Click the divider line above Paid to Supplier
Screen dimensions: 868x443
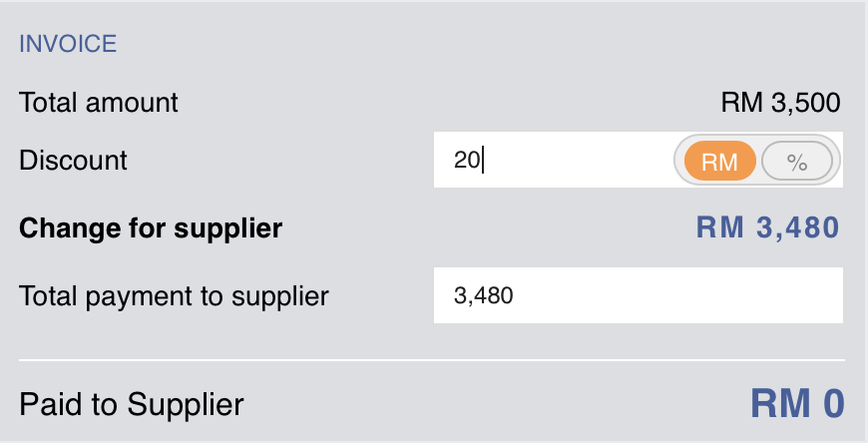(x=432, y=359)
